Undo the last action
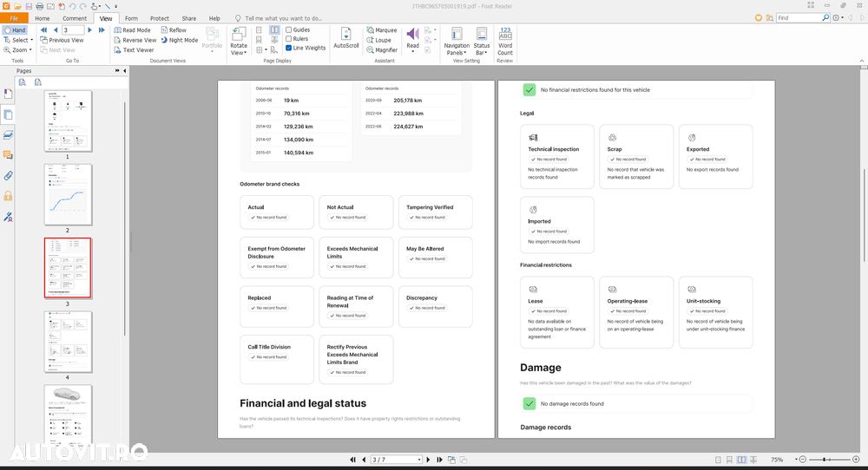This screenshot has width=868, height=470. (x=72, y=6)
